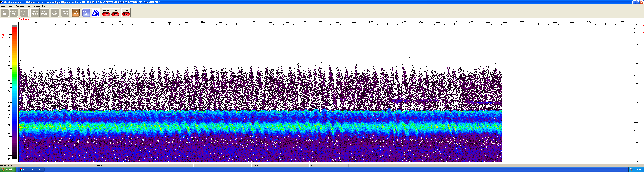Screen dimensions: 644x172
Task: Click the Windows Start button
Action: pyautogui.click(x=8, y=169)
